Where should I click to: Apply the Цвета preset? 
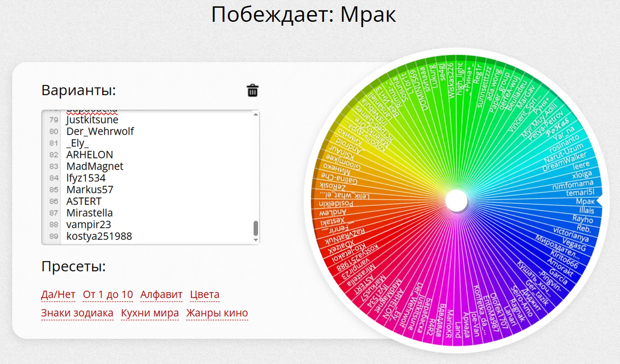point(205,294)
